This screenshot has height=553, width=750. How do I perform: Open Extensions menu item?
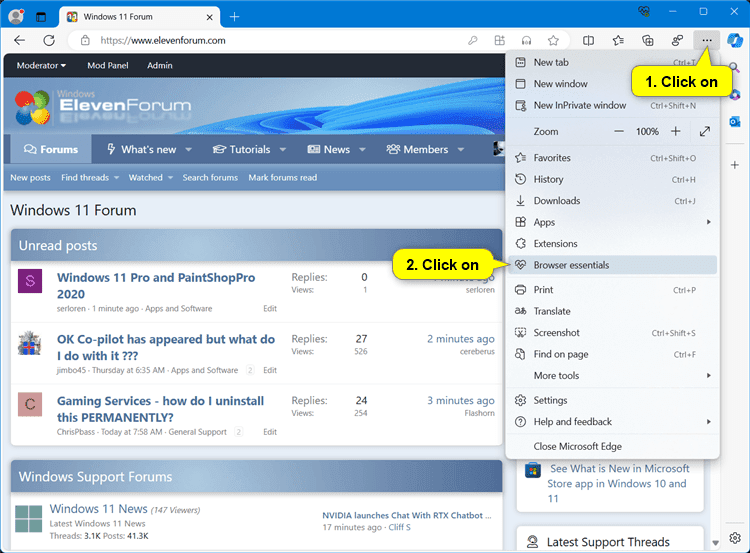point(613,243)
